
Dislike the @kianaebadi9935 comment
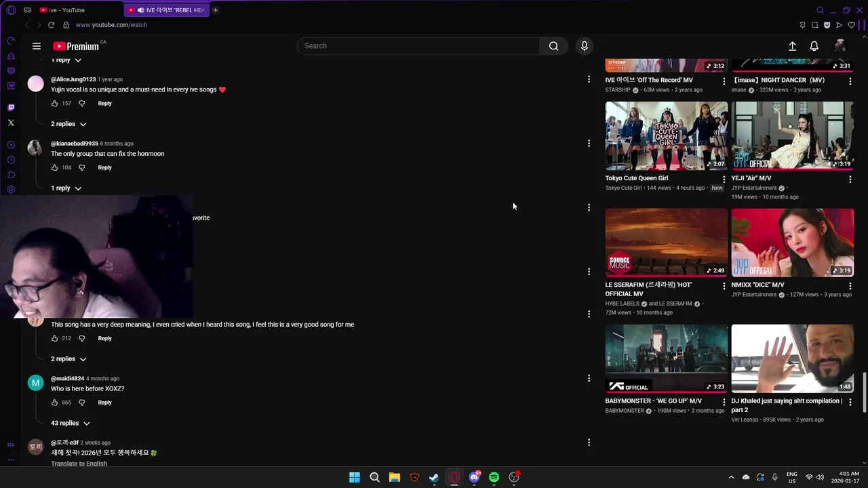(x=82, y=167)
